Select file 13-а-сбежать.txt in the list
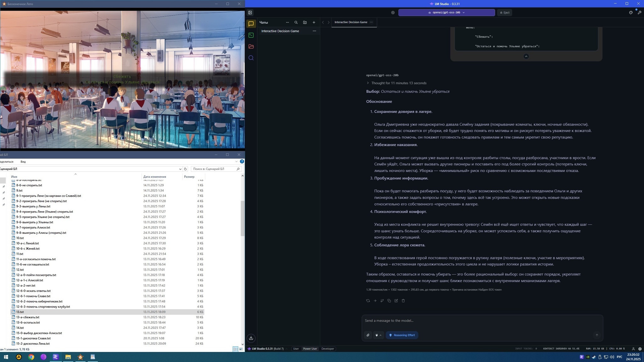Viewport: 644px width, 362px height. 28,317
